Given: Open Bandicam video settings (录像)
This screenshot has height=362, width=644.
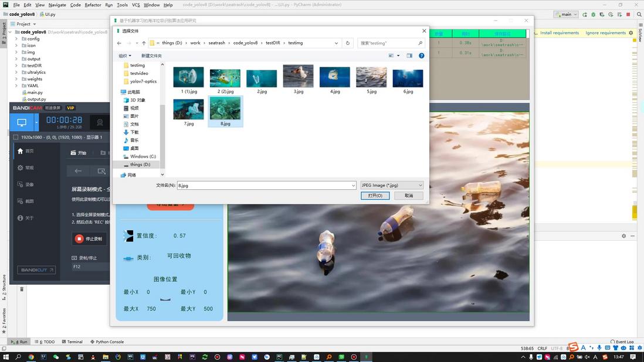Looking at the screenshot, I should click(25, 185).
